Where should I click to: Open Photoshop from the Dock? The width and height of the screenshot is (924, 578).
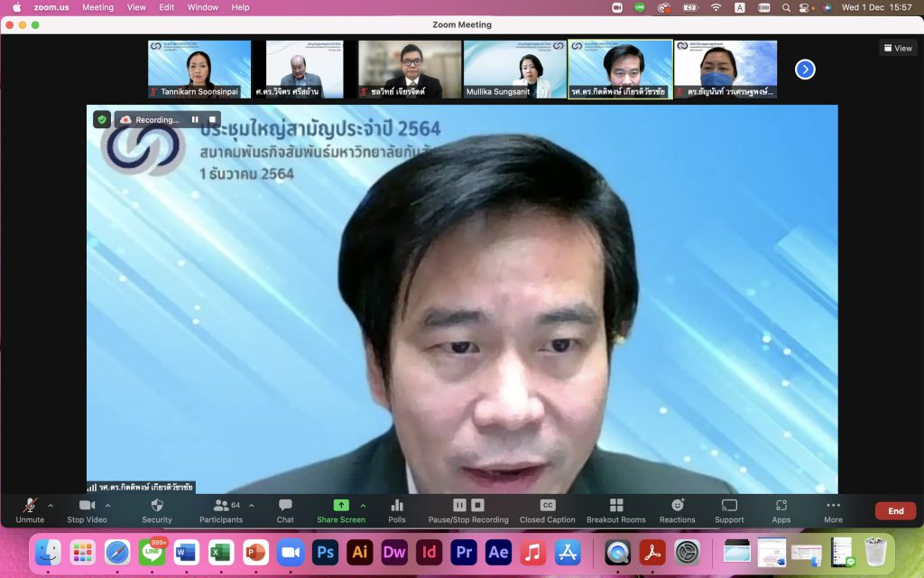tap(325, 553)
